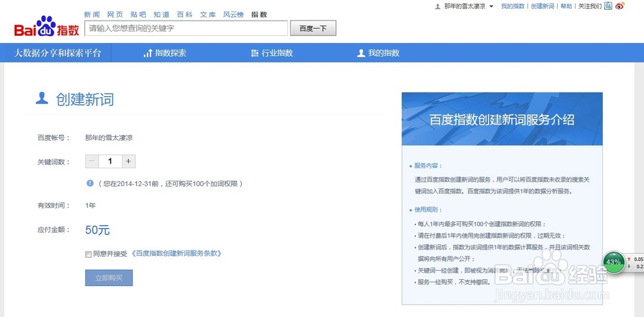Click 服务一经购买，不支持撤回 rule text
The height and width of the screenshot is (317, 644).
tap(454, 282)
